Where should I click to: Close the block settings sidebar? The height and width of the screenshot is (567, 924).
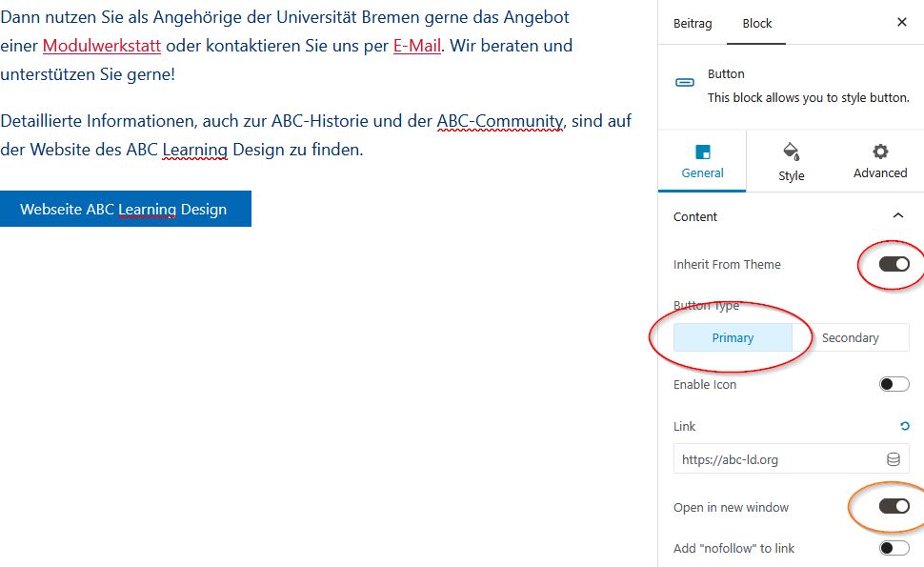(901, 23)
